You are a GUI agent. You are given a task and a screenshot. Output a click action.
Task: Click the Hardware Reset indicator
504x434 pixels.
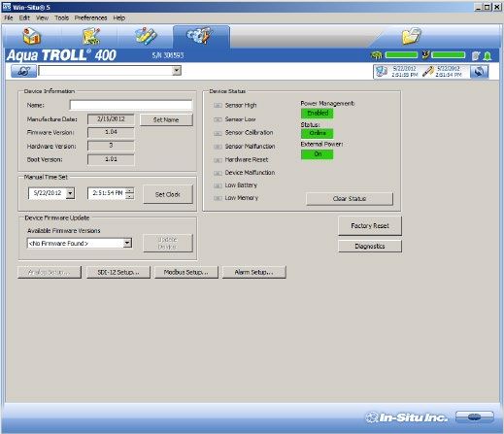click(218, 160)
